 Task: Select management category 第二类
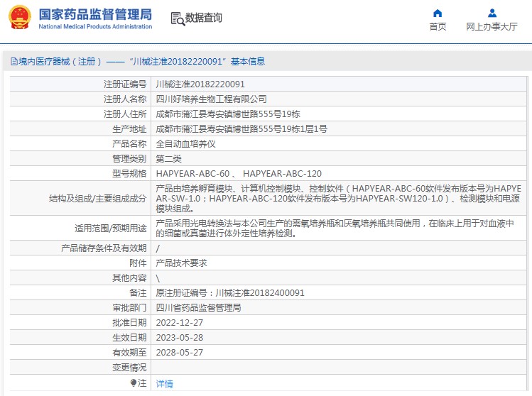168,159
